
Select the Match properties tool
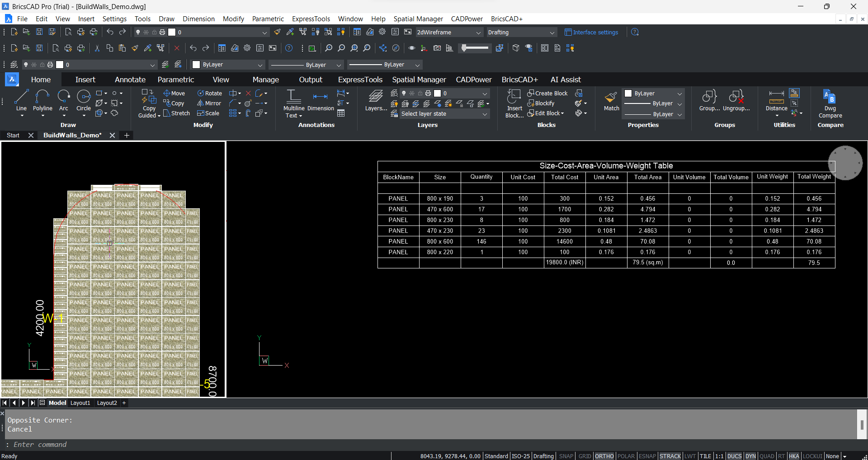pos(611,102)
